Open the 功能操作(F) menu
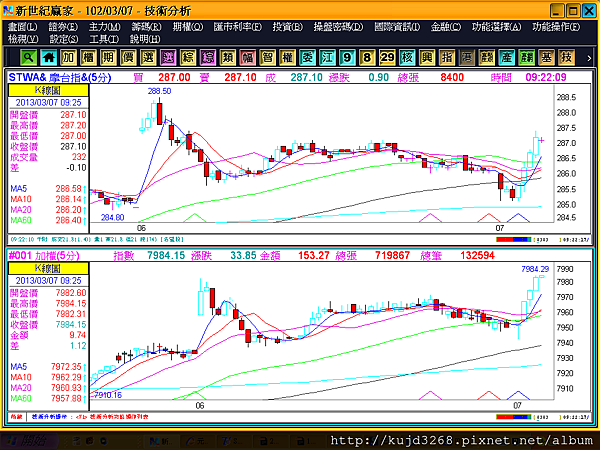This screenshot has height=450, width=600. pos(556,27)
